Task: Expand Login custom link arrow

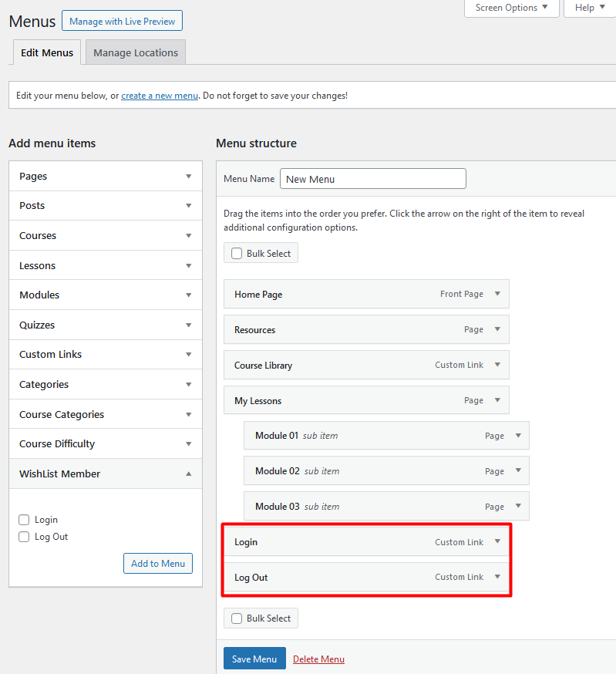Action: click(x=497, y=541)
